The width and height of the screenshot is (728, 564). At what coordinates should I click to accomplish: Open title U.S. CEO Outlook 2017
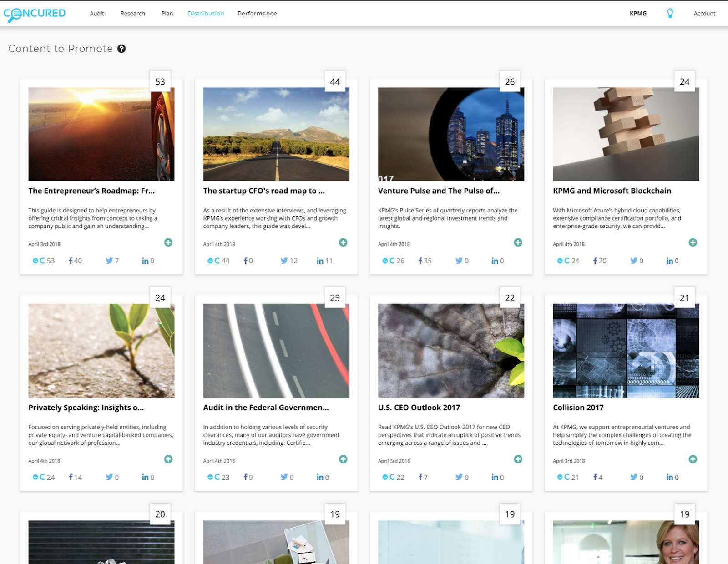[x=419, y=408]
